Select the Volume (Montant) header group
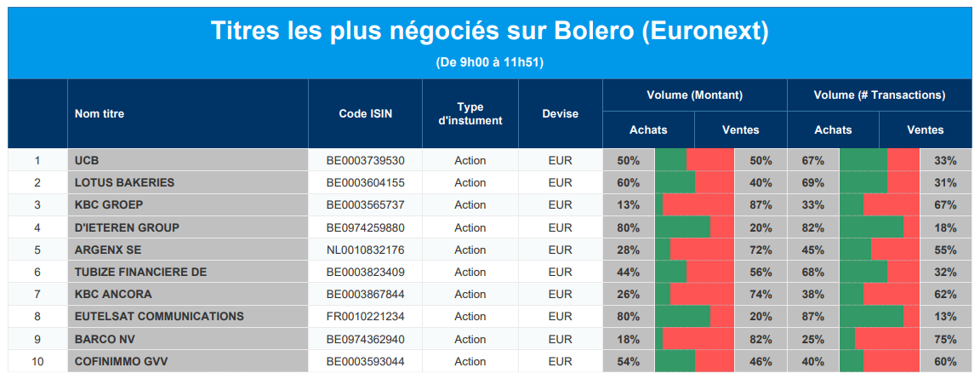Screen dimensions: 980x379 [694, 95]
